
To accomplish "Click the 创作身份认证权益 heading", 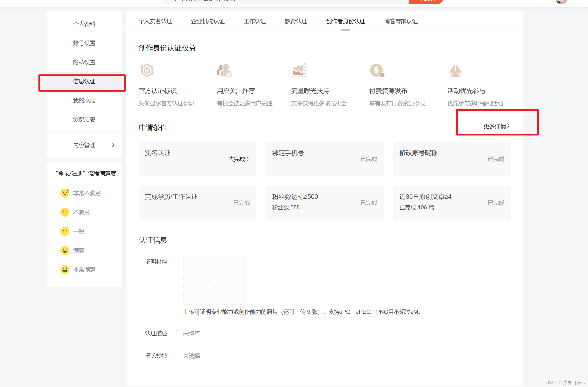I will pos(167,48).
